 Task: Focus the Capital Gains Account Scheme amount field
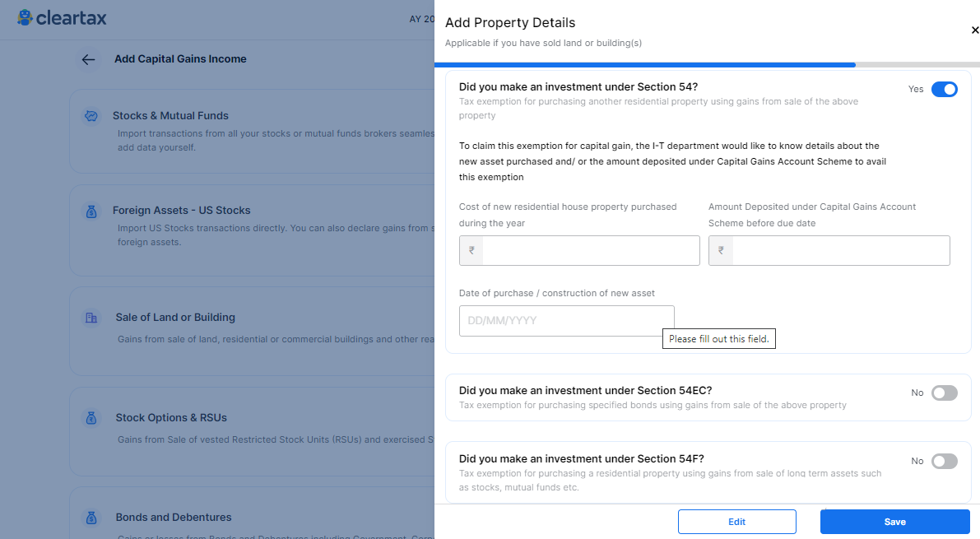(829, 250)
